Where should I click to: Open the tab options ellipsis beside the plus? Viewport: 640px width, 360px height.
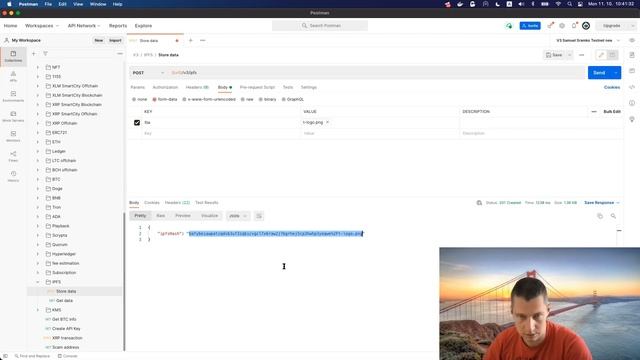(202, 40)
